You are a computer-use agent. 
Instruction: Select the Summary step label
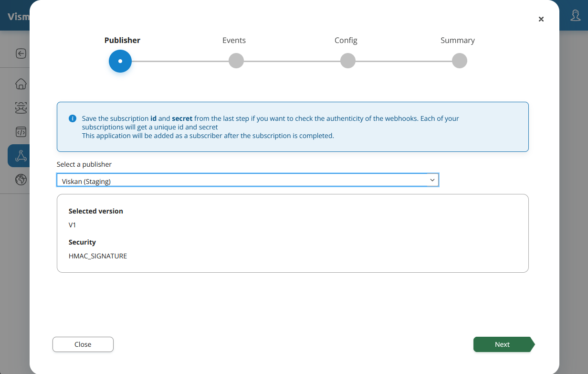[457, 40]
